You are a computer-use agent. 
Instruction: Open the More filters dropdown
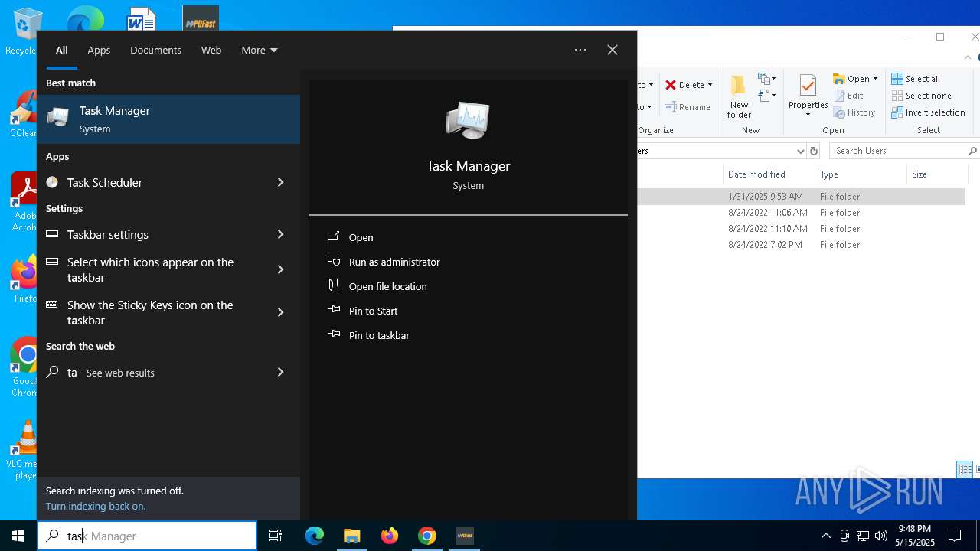(260, 50)
